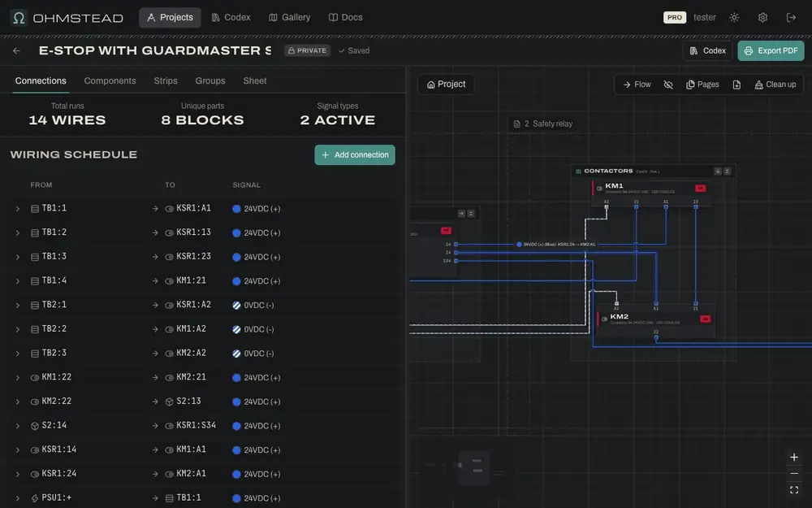The height and width of the screenshot is (508, 812).
Task: Click the terminal block icon beside TB1:1 source
Action: pos(35,209)
